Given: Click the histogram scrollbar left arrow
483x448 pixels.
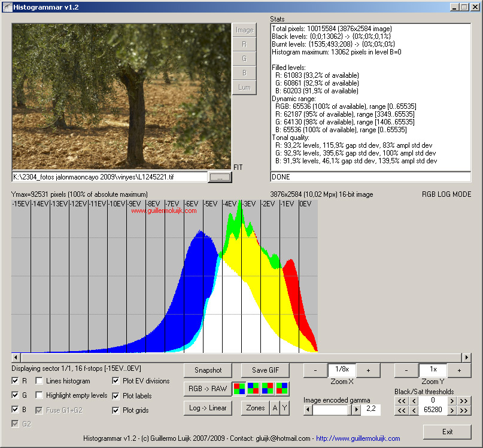Looking at the screenshot, I should click(16, 358).
